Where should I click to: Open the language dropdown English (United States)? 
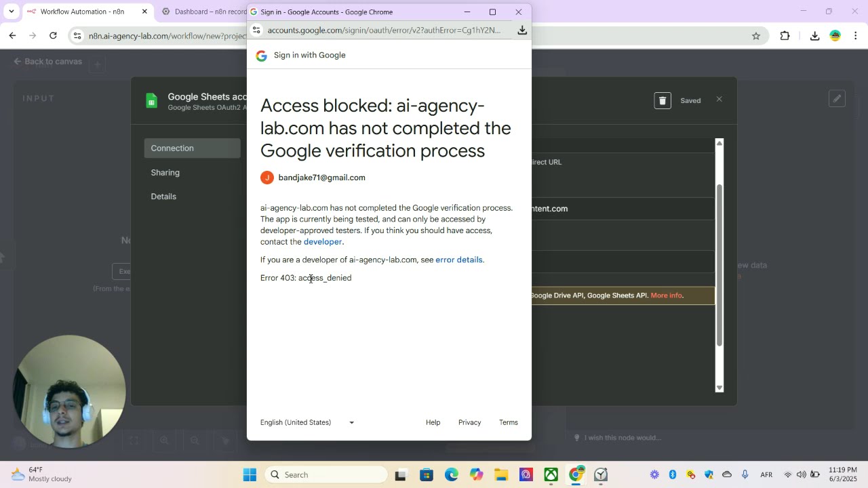(307, 422)
